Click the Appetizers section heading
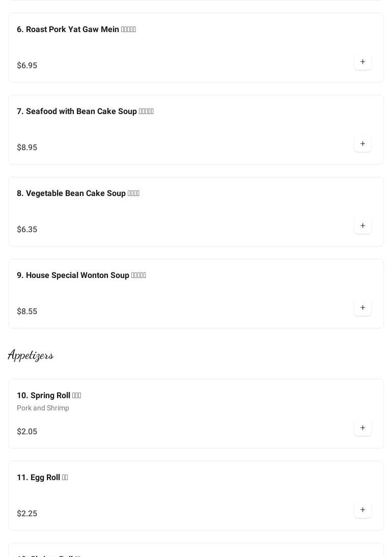Screen dimensions: 392x557 [x=31, y=355]
